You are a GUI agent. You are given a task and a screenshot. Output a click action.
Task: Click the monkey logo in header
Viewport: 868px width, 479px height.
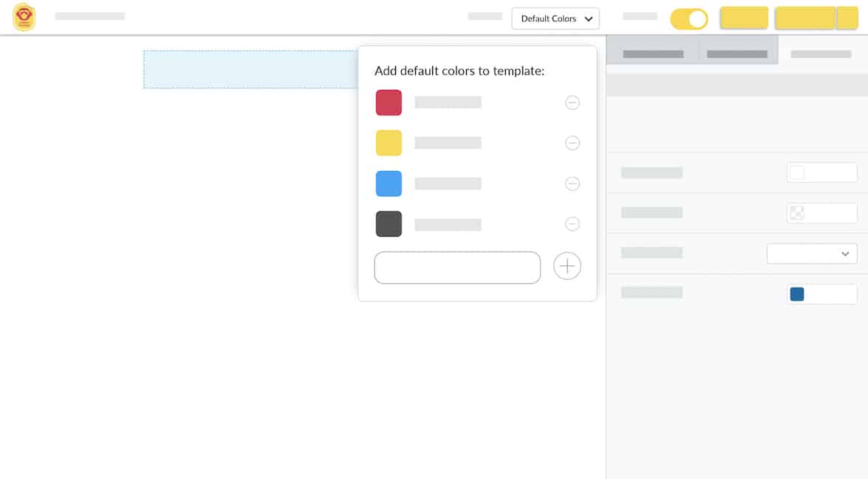click(x=24, y=17)
